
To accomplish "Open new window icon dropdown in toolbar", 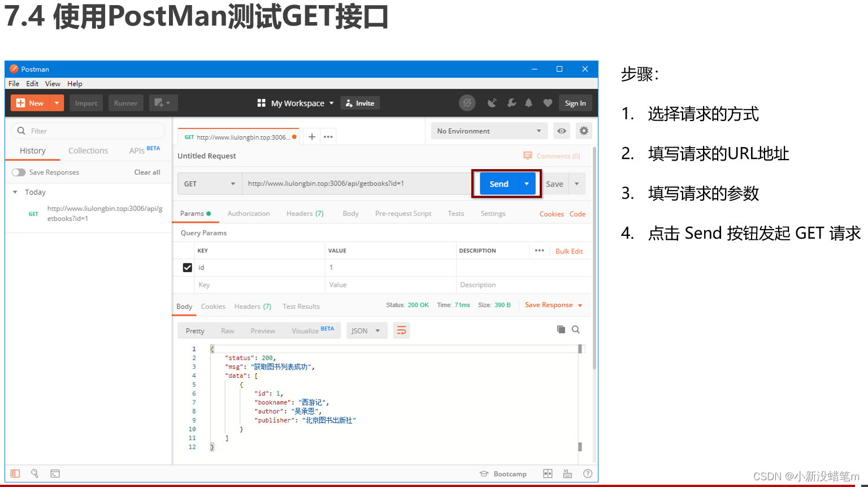I will pyautogui.click(x=163, y=103).
